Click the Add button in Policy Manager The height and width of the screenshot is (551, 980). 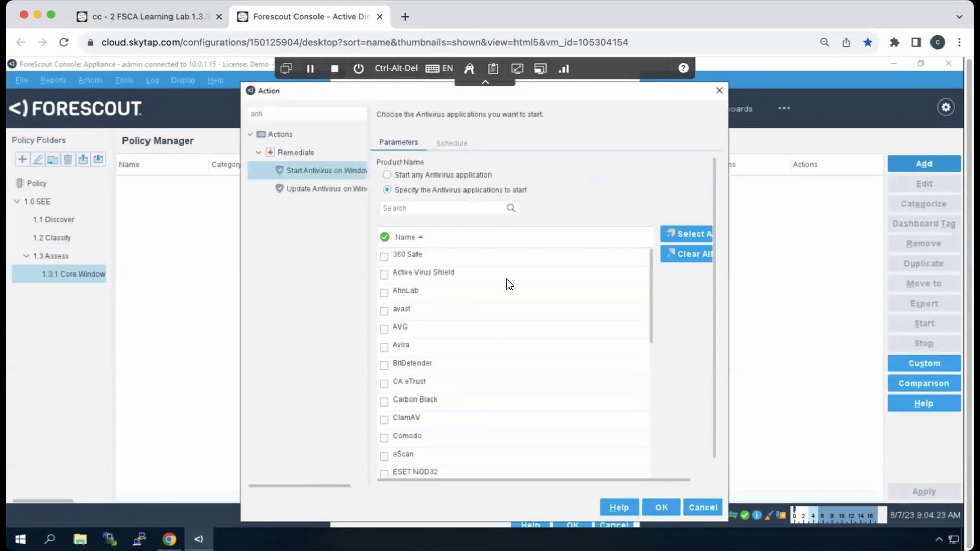pos(924,164)
